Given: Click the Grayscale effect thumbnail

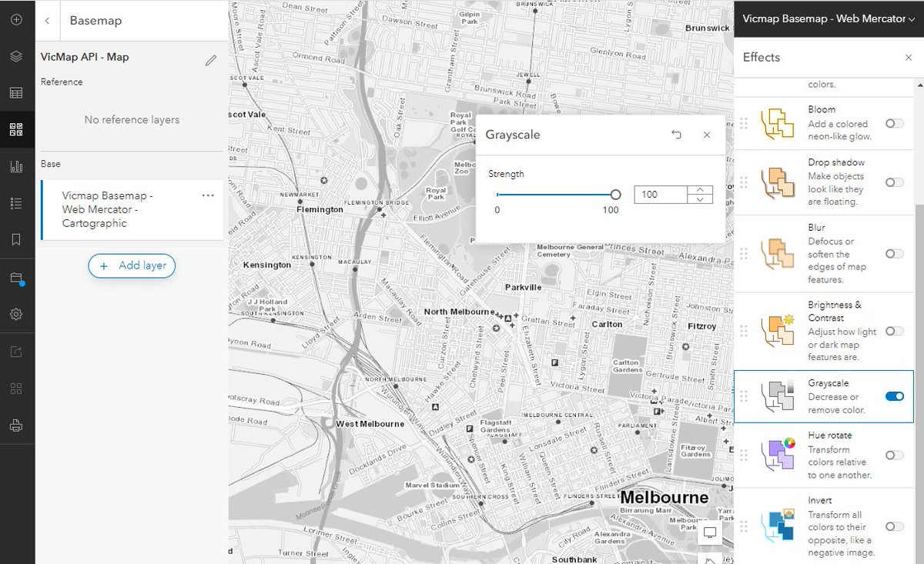Looking at the screenshot, I should 777,396.
